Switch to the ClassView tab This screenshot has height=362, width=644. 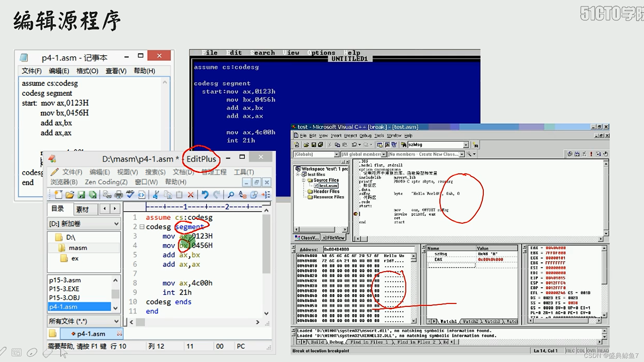[307, 238]
